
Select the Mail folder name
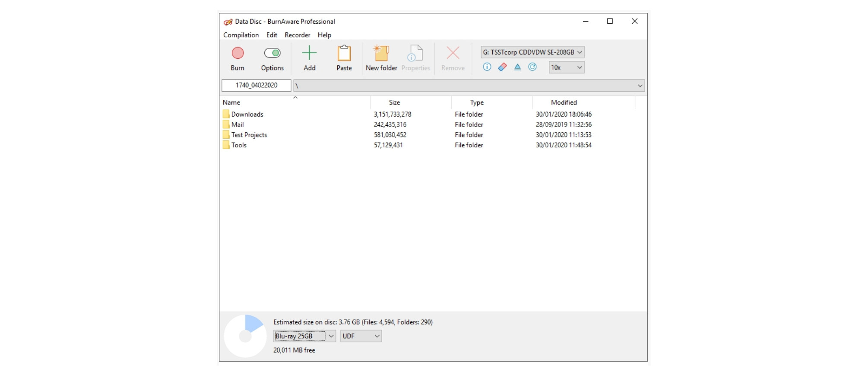pos(238,124)
